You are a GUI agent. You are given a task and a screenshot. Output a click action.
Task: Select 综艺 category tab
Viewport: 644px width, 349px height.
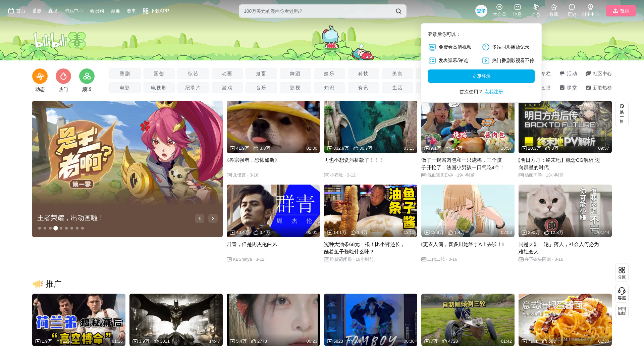tap(193, 73)
